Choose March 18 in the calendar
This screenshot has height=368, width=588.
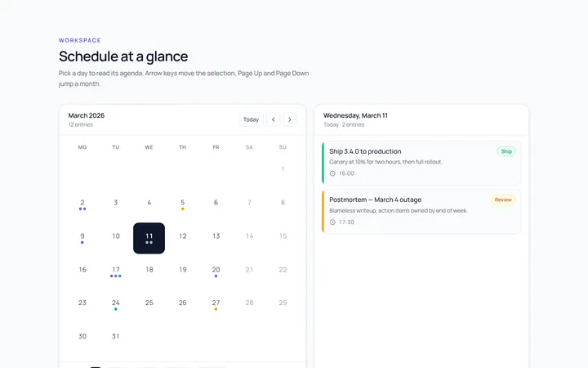149,270
